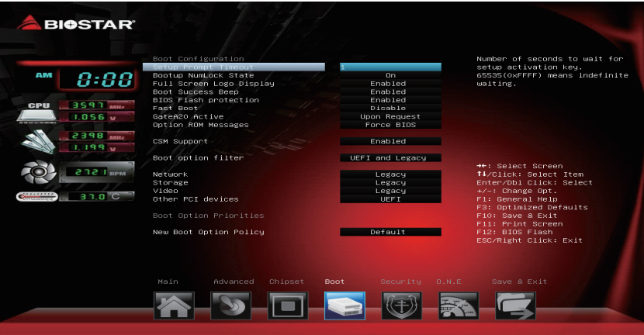This screenshot has width=644, height=335.
Task: Click the CPU voltage 1.056 readout
Action: (96, 117)
